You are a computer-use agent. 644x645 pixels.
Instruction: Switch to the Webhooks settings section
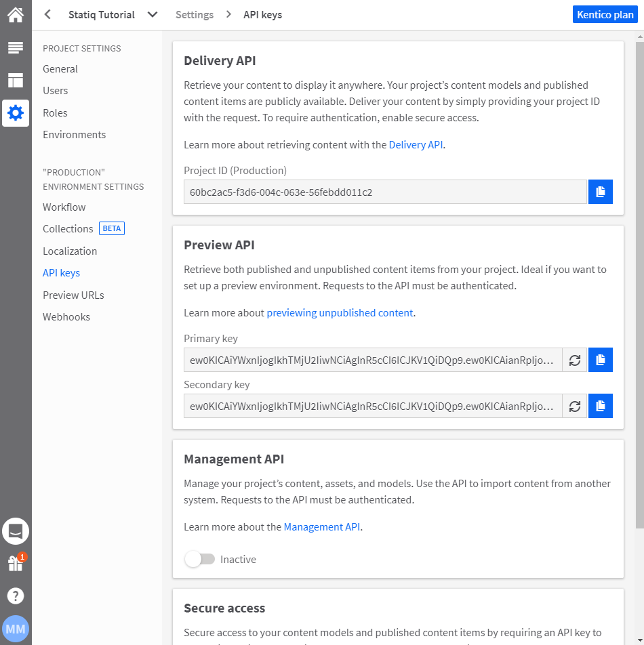click(x=66, y=316)
